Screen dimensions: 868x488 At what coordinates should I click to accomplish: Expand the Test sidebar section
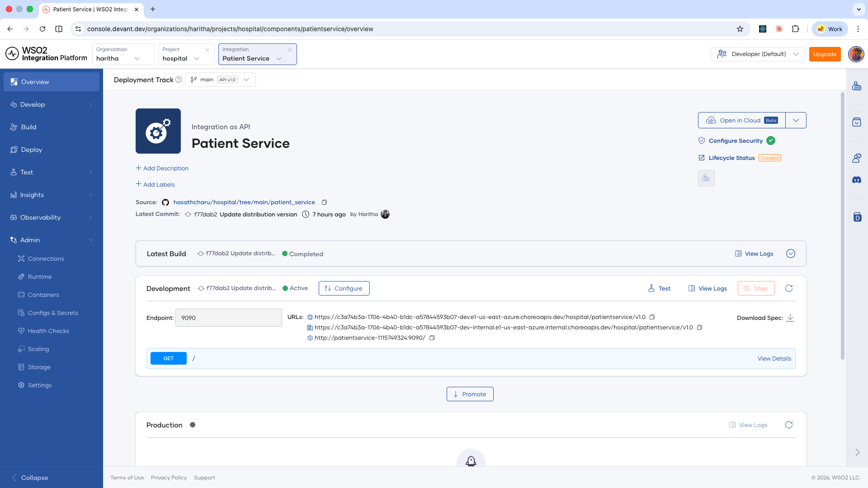click(52, 172)
